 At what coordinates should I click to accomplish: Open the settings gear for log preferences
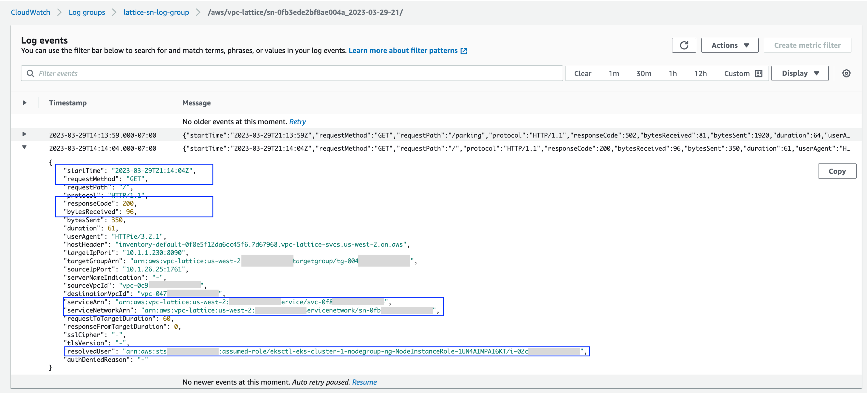(x=847, y=73)
